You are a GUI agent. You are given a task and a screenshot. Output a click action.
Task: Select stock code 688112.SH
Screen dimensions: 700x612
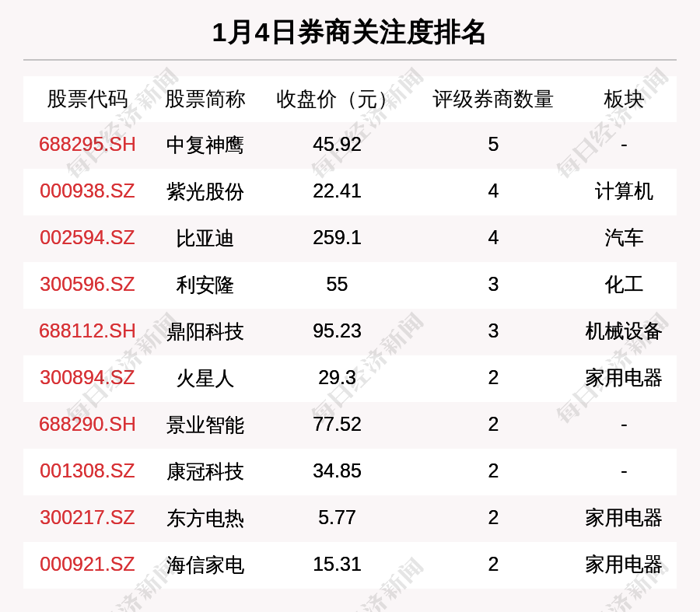click(87, 331)
